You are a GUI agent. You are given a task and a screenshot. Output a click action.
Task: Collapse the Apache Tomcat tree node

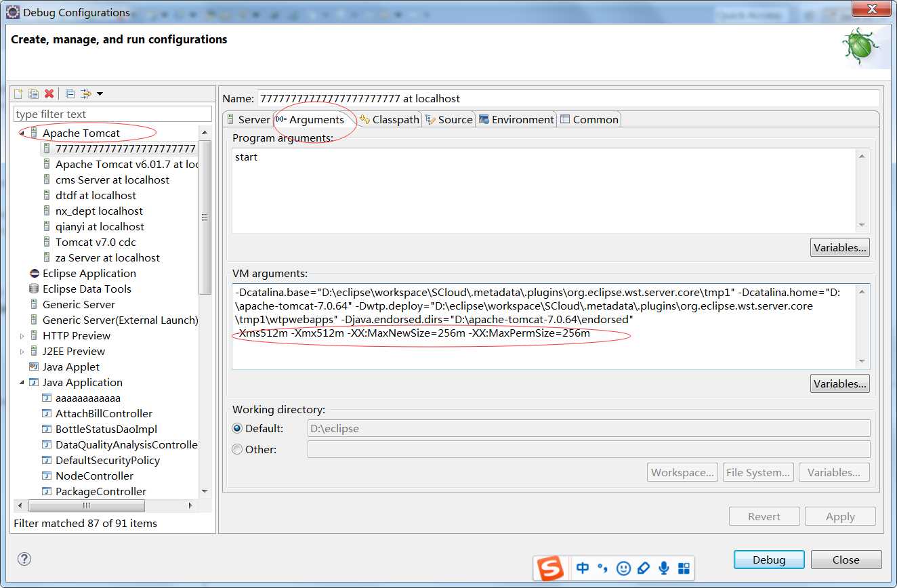pyautogui.click(x=21, y=133)
